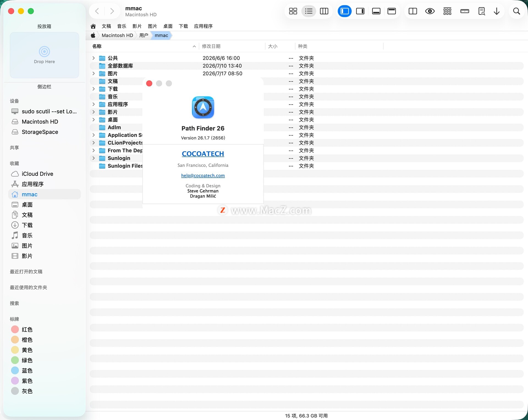This screenshot has height=420, width=528.
Task: Click home icon in favorites bar
Action: tap(93, 26)
